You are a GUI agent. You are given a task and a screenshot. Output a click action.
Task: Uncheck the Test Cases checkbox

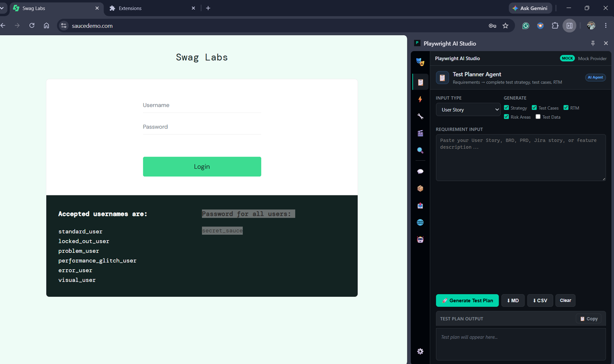point(534,108)
